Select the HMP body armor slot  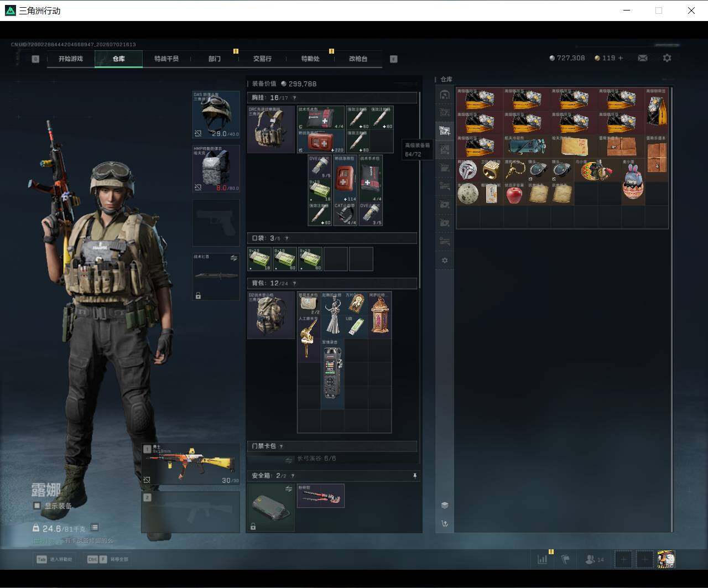point(216,169)
